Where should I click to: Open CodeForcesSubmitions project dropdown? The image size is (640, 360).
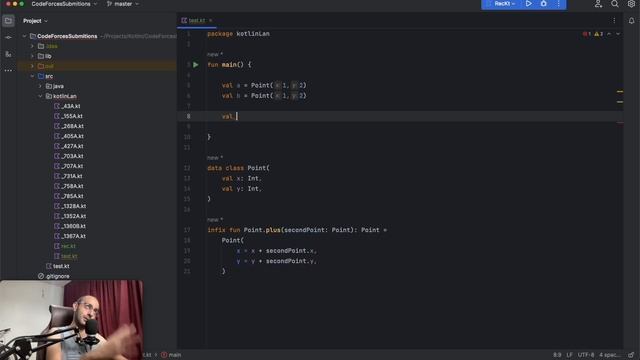click(x=64, y=4)
